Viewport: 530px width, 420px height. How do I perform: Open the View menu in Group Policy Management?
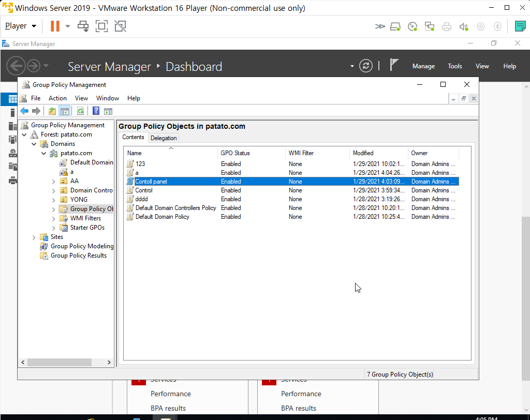pyautogui.click(x=81, y=98)
